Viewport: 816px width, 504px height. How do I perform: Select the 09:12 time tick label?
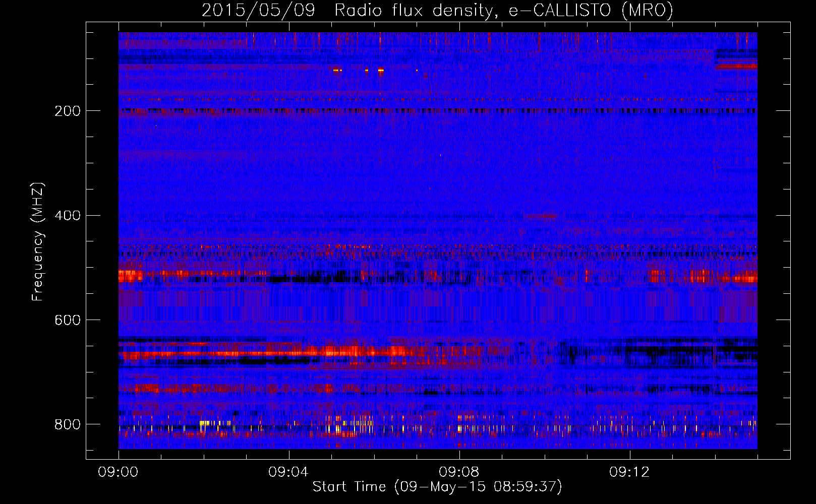coord(629,472)
